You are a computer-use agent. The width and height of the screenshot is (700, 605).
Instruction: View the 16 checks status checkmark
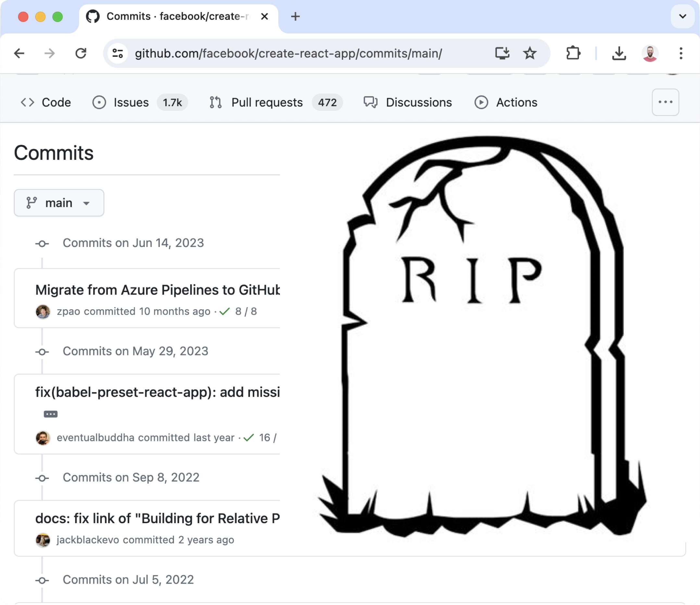click(249, 438)
